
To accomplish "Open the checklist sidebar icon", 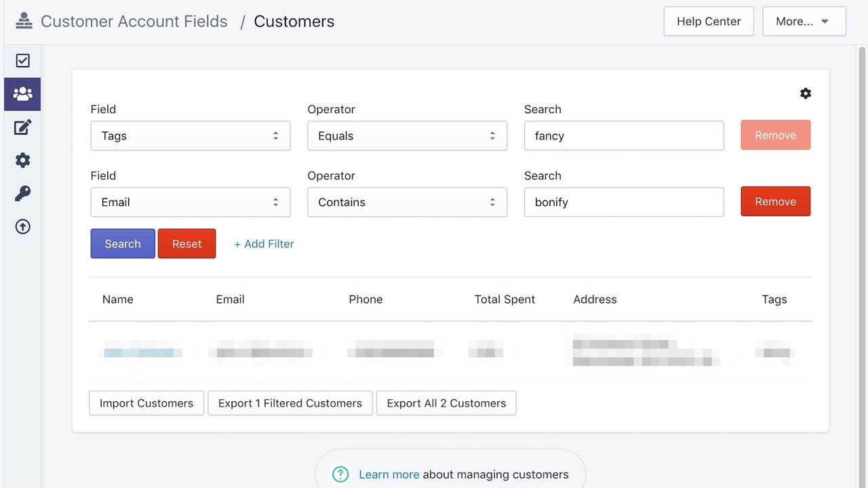I will [22, 61].
